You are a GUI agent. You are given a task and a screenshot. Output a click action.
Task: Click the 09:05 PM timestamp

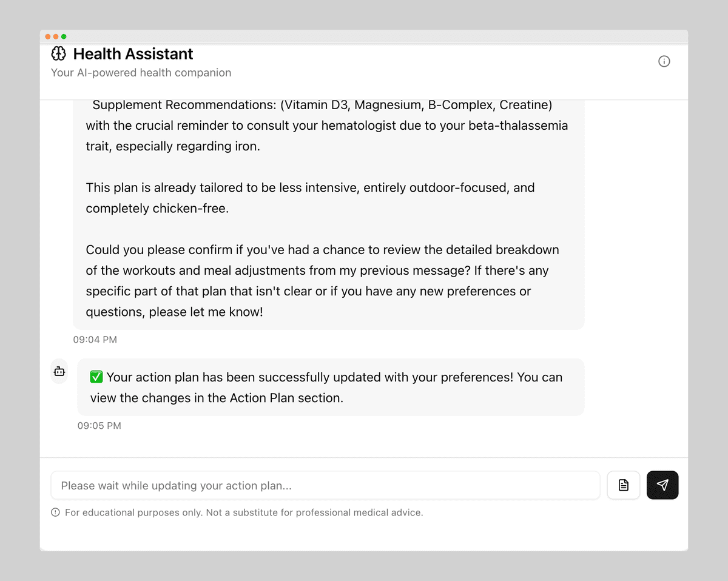coord(99,426)
